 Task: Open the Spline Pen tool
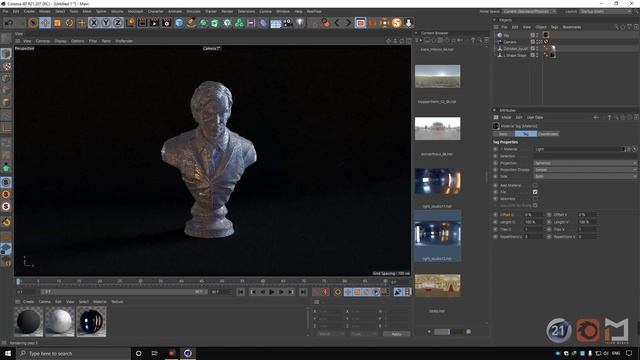click(191, 23)
